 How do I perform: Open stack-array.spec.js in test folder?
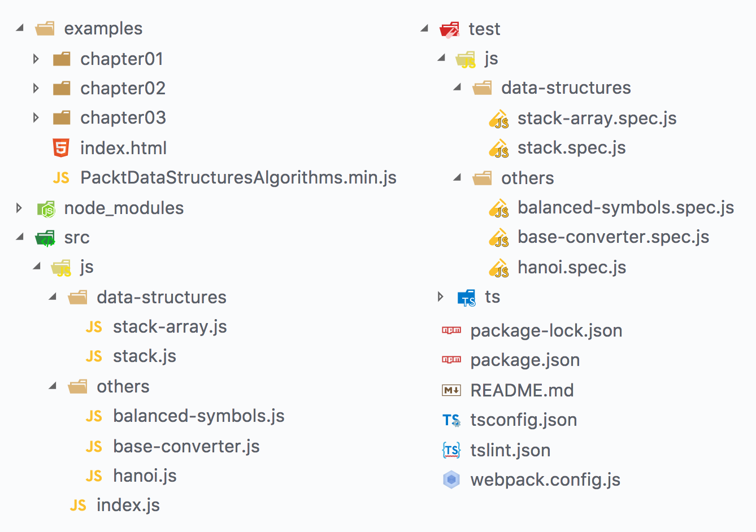click(x=597, y=119)
